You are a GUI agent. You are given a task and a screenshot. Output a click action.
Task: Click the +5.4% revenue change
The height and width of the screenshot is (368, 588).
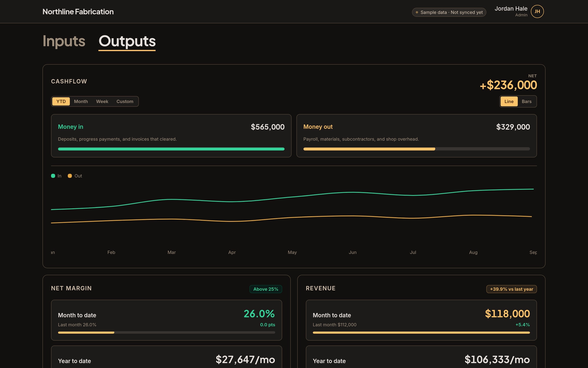[523, 325]
